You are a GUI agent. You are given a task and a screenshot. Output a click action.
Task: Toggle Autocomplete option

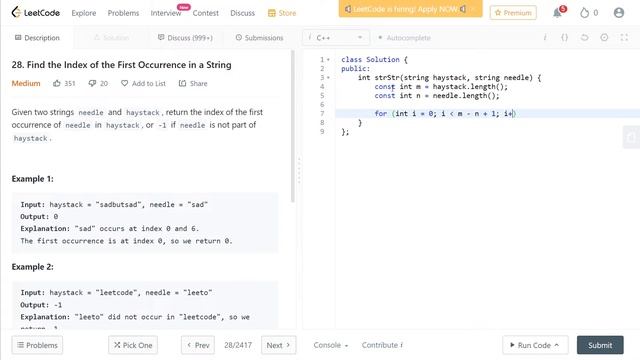tap(404, 38)
